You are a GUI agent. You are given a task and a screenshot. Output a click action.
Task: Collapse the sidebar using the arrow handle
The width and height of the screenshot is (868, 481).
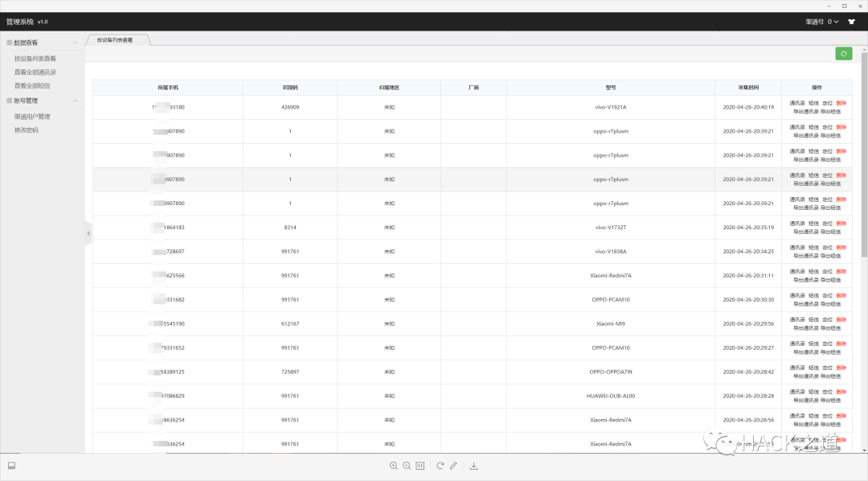pyautogui.click(x=88, y=233)
